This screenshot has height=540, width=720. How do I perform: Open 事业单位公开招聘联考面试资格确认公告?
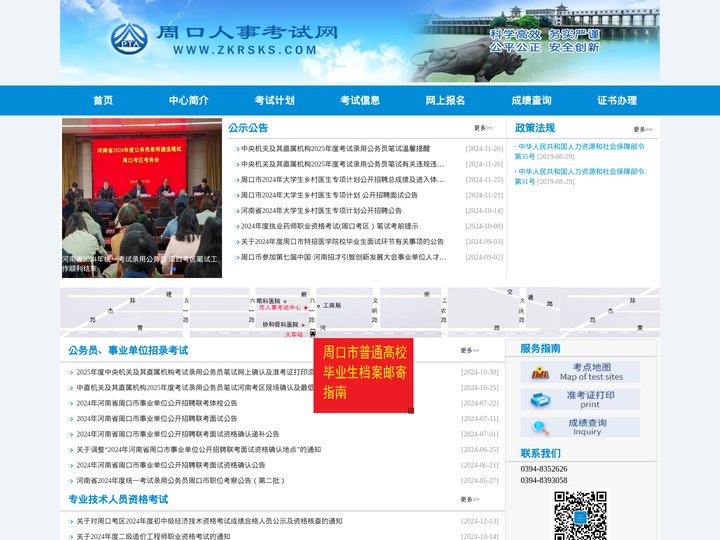coord(170,465)
